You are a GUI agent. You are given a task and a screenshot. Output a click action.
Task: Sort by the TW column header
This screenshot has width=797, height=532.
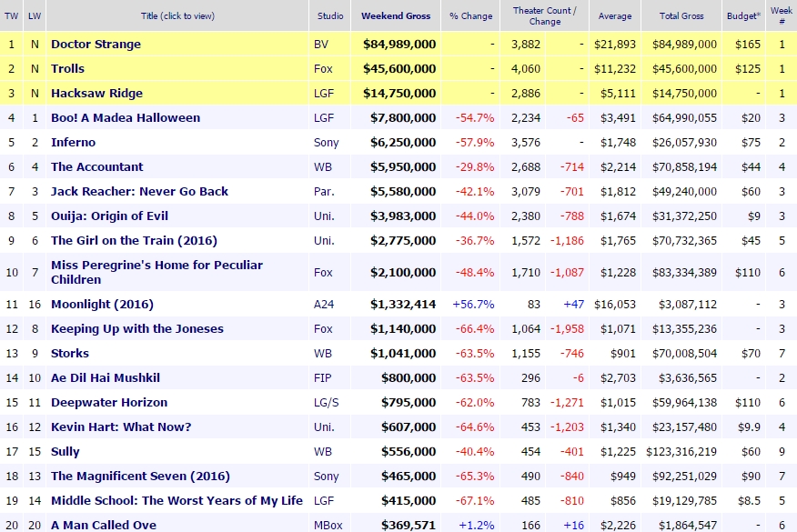point(11,15)
